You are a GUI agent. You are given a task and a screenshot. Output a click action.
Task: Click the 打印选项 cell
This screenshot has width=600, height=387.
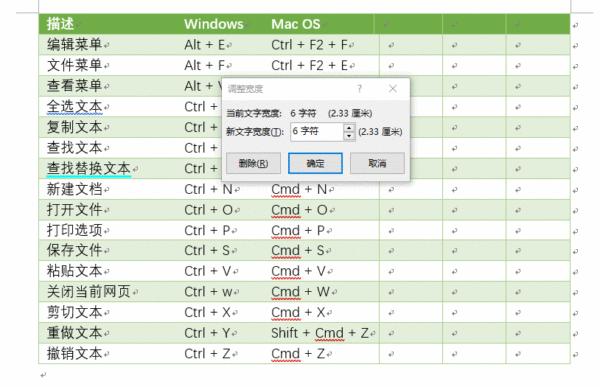tap(74, 230)
